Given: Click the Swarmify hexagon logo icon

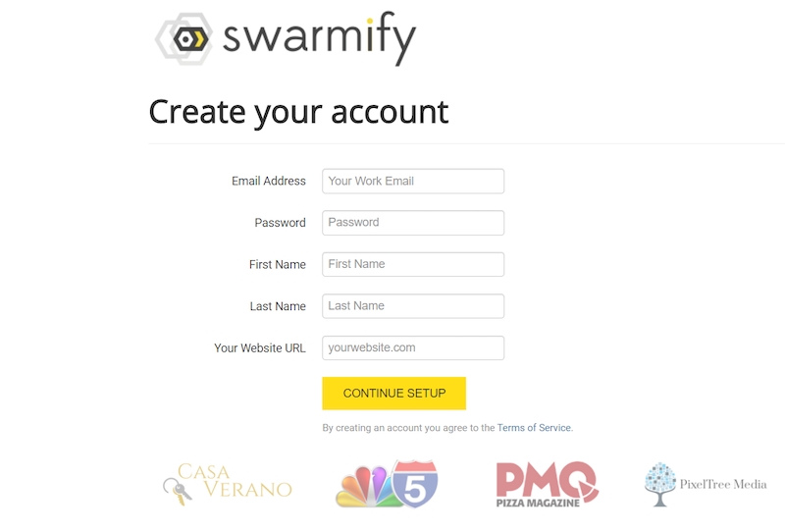Looking at the screenshot, I should (183, 38).
